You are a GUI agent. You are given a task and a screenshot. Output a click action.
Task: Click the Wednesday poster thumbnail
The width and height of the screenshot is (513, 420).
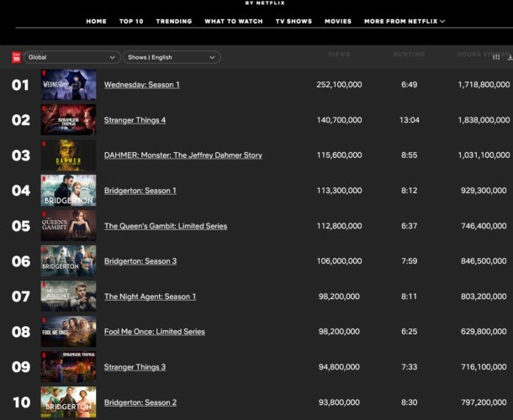pyautogui.click(x=68, y=84)
